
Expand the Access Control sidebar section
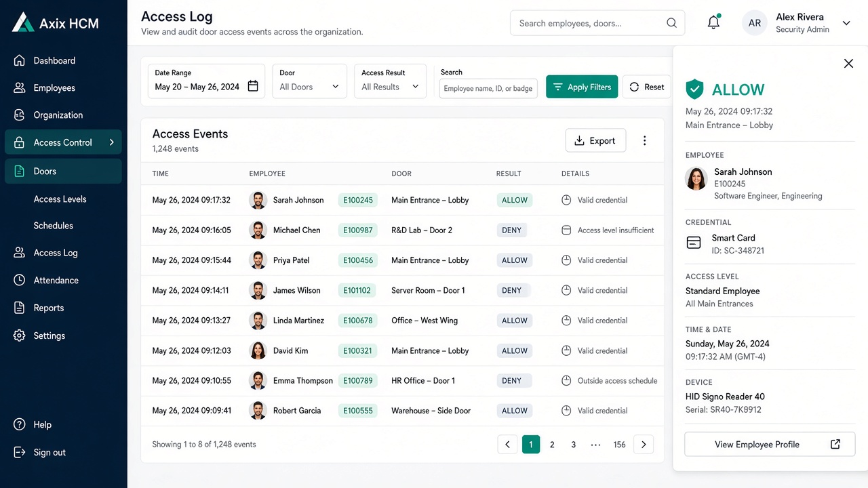pyautogui.click(x=63, y=142)
